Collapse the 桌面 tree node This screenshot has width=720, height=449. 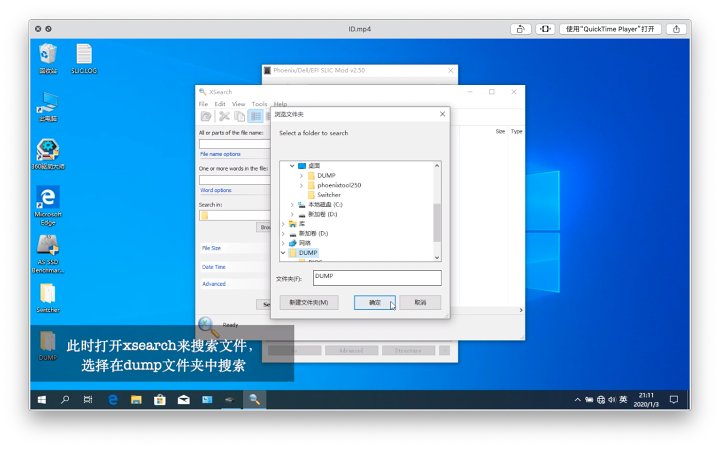click(x=291, y=165)
